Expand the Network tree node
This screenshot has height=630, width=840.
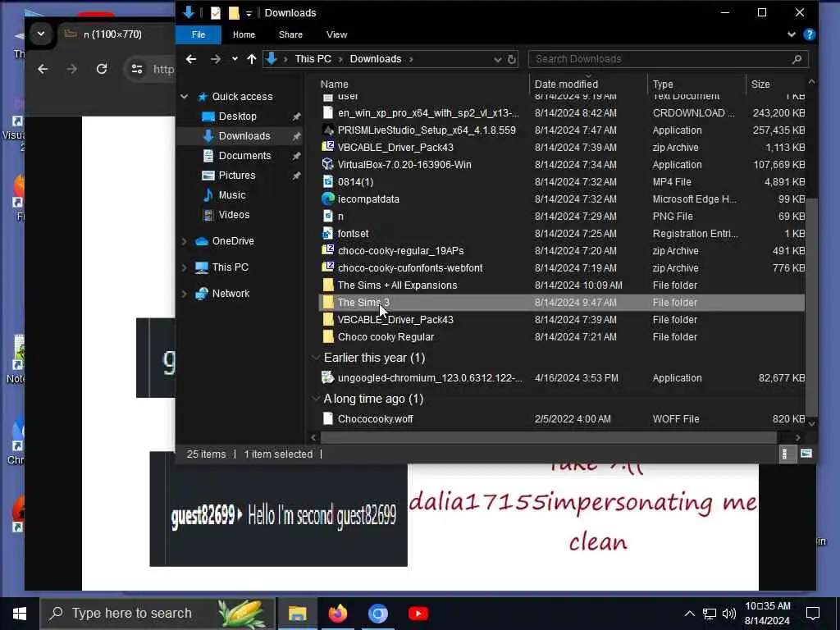185,294
